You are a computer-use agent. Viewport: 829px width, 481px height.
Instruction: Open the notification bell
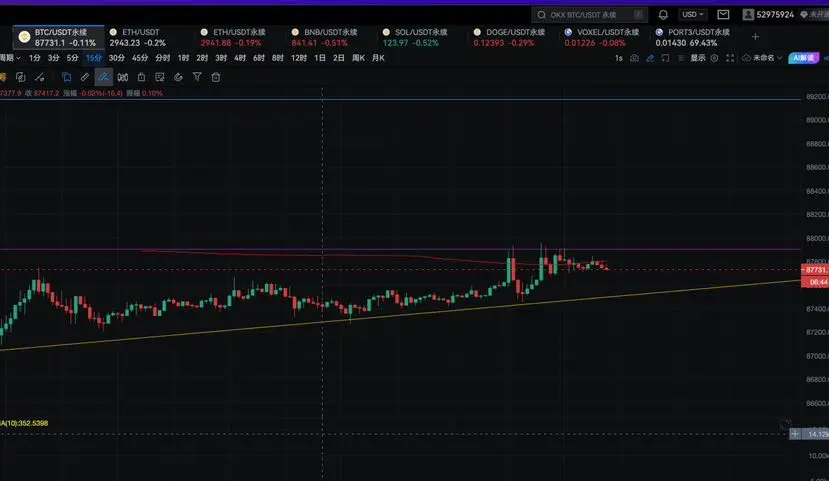pos(663,15)
